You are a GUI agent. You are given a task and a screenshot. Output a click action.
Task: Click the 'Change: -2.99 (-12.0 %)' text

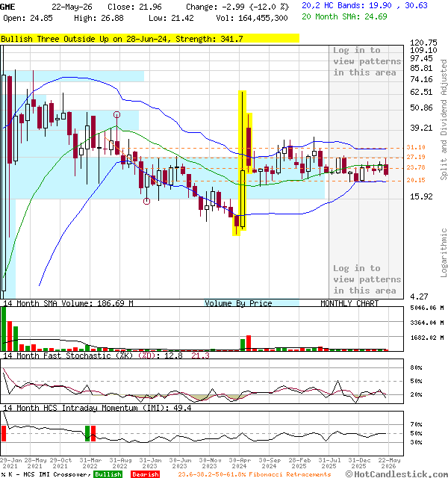237,7
